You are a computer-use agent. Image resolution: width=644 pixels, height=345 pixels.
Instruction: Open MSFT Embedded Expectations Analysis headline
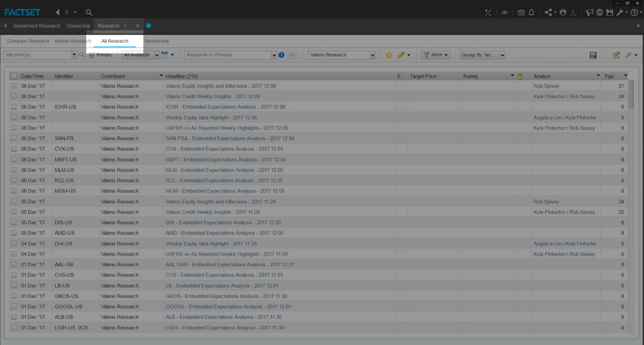[x=226, y=160]
